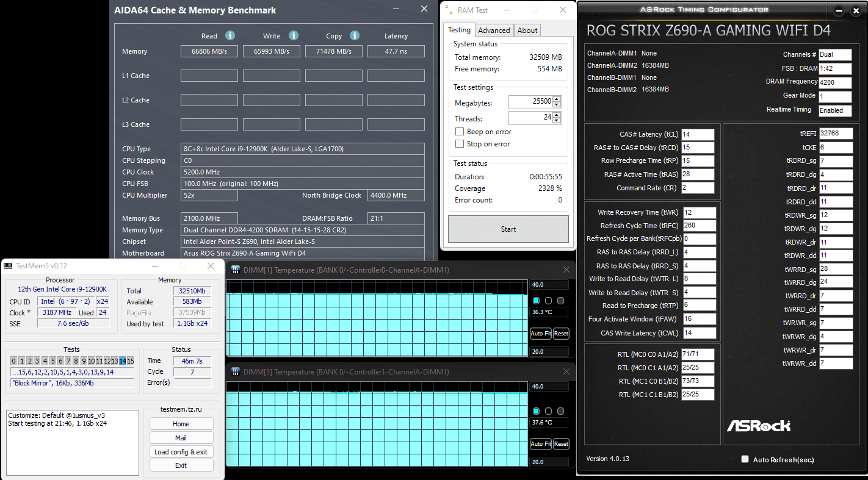Image resolution: width=868 pixels, height=480 pixels.
Task: Minimize the ASRock Timing Configurator window
Action: [839, 11]
